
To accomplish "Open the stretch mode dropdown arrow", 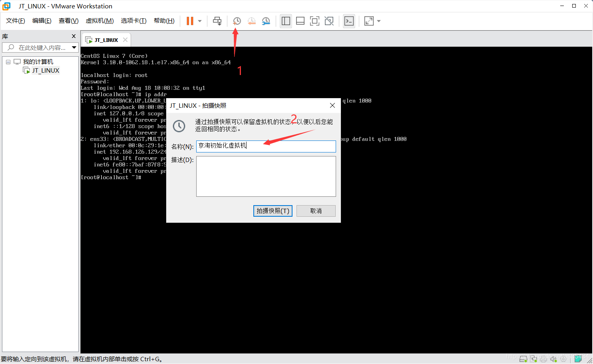I will click(379, 21).
